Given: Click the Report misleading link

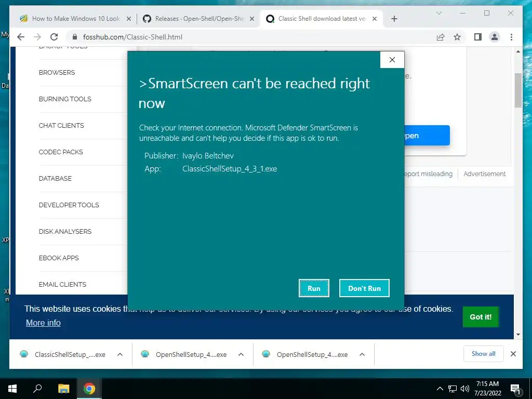Looking at the screenshot, I should tap(429, 174).
